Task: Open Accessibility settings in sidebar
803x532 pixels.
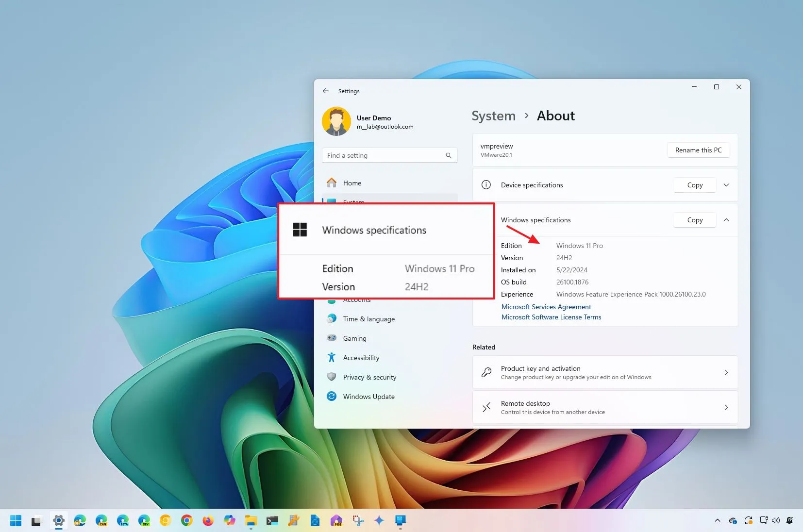Action: (x=390, y=358)
